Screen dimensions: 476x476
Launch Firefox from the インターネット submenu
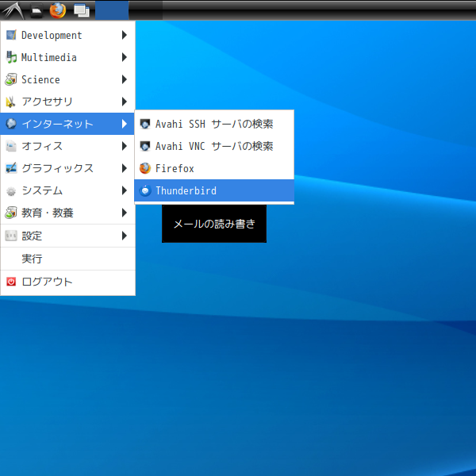coord(214,168)
